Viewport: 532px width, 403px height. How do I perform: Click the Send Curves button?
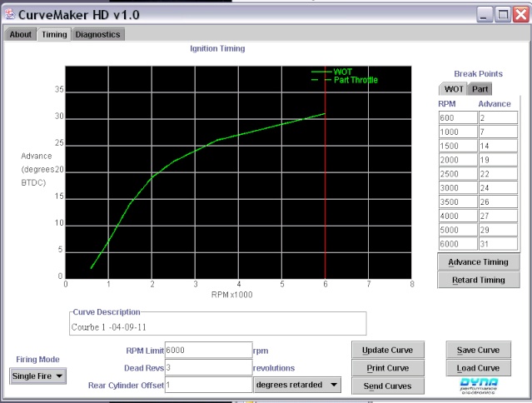coord(388,386)
